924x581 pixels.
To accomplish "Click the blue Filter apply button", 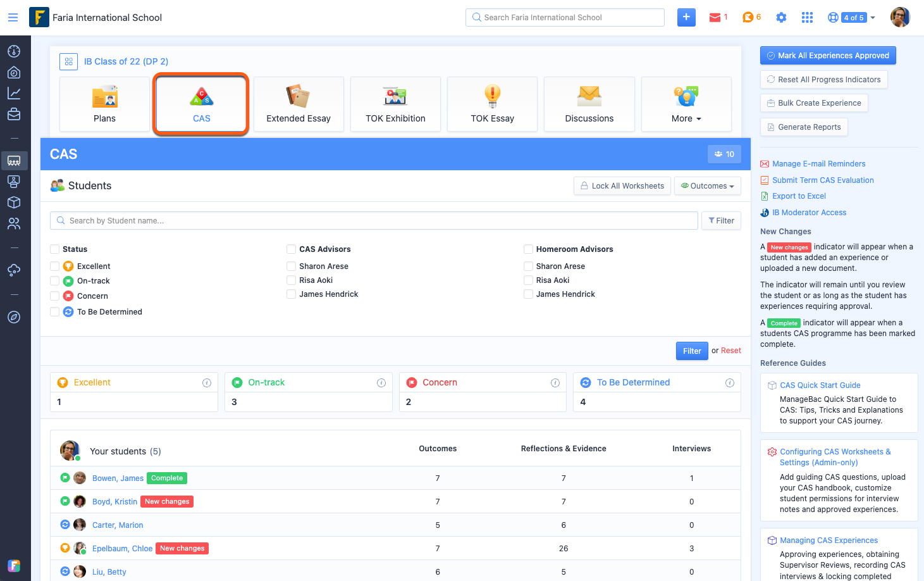I will coord(692,351).
